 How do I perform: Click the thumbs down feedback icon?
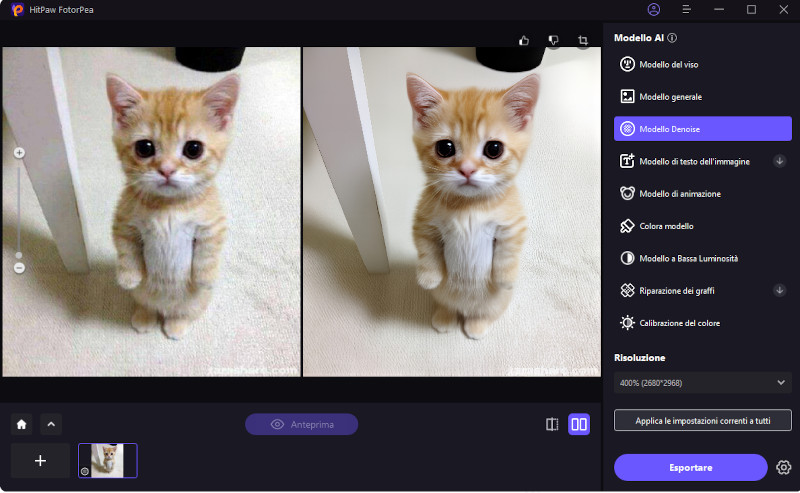click(x=553, y=41)
